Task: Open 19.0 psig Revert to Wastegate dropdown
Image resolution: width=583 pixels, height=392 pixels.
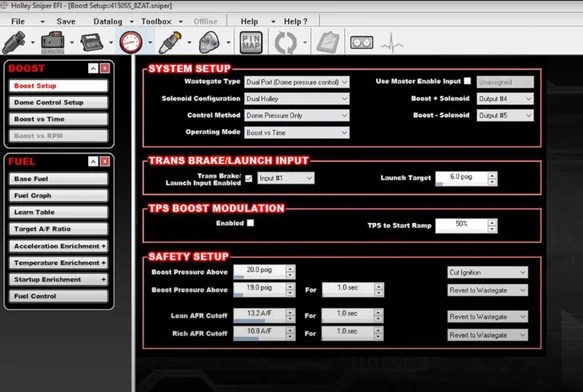Action: (x=487, y=290)
